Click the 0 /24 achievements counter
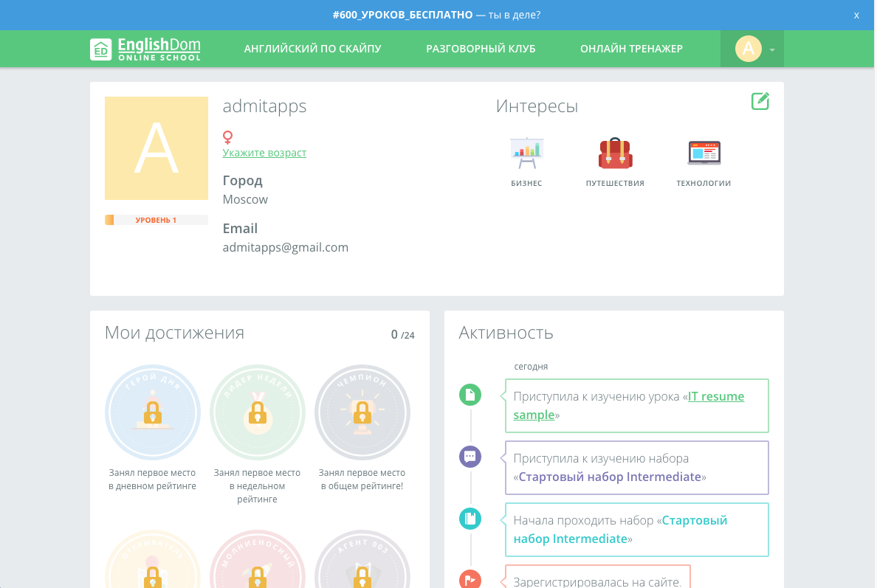The width and height of the screenshot is (877, 588). click(x=403, y=335)
